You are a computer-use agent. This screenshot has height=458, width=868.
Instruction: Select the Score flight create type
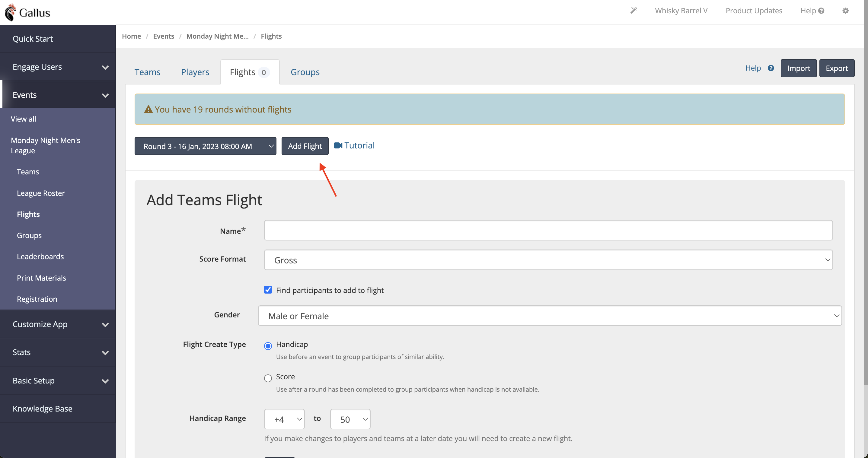point(268,378)
